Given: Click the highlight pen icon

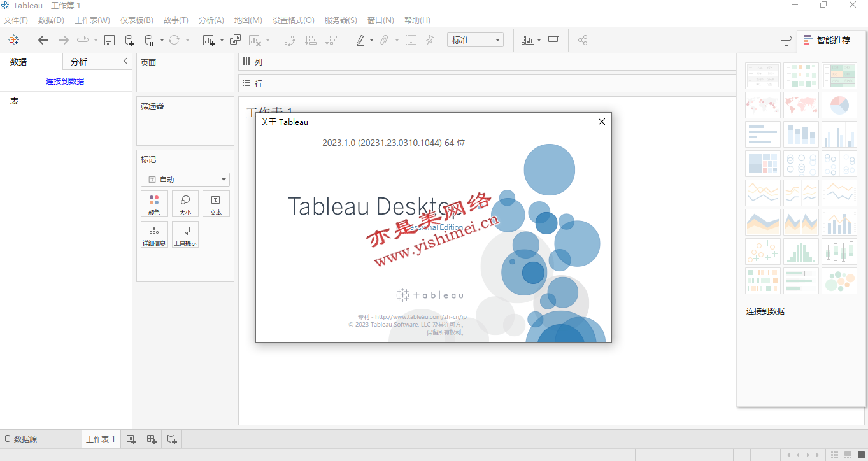Looking at the screenshot, I should point(360,40).
